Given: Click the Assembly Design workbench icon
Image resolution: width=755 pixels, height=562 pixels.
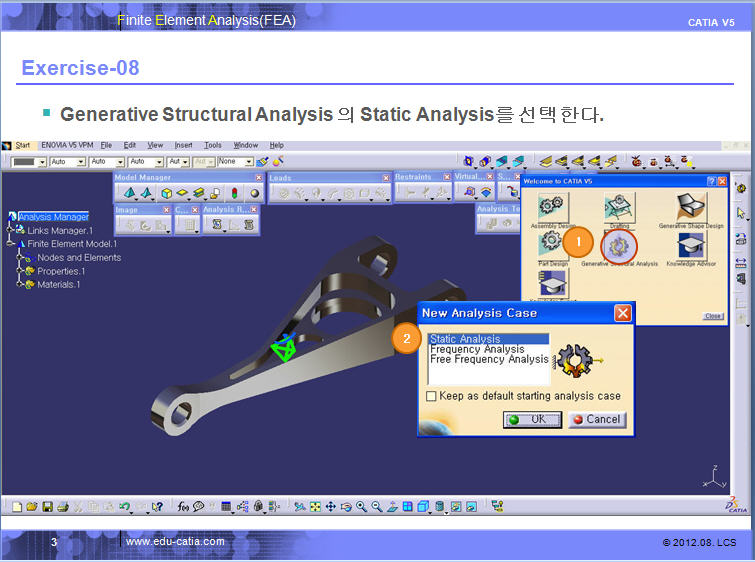Looking at the screenshot, I should (551, 208).
